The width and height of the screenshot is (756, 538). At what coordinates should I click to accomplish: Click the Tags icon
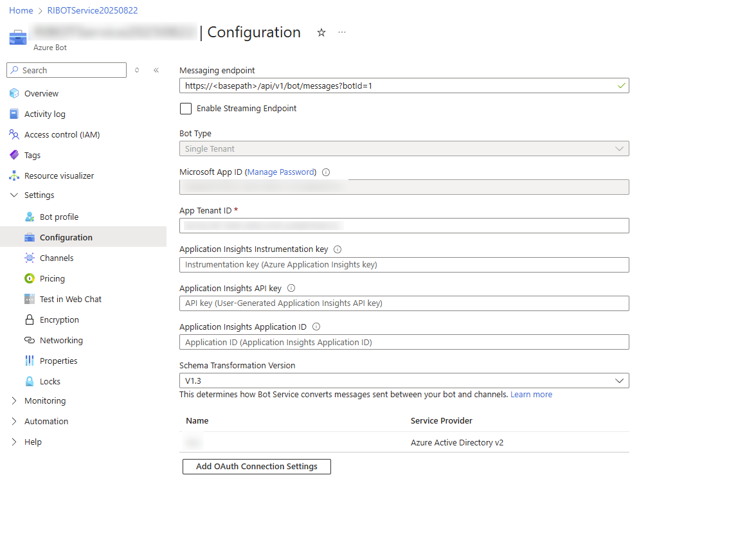(14, 156)
